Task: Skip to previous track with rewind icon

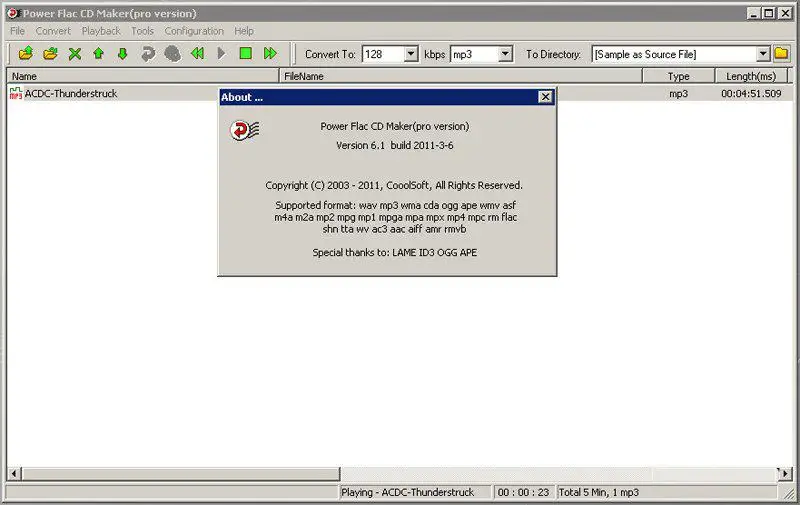Action: coord(197,53)
